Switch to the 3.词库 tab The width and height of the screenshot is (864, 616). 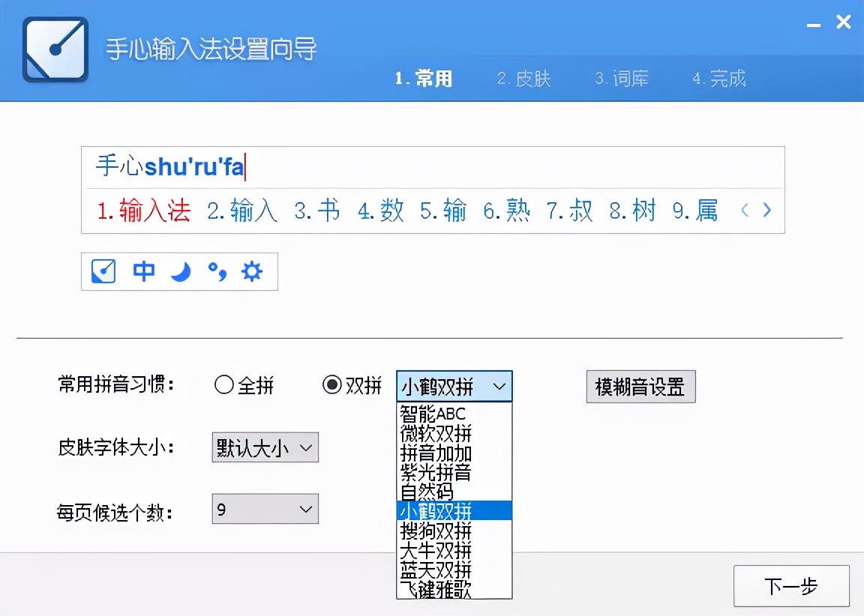pos(621,77)
